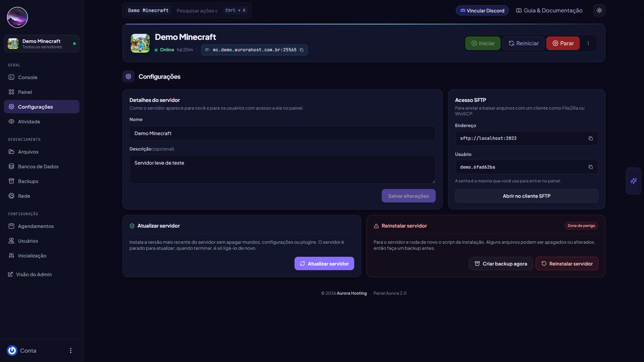Open Visão do Admin external link
The height and width of the screenshot is (362, 644).
click(x=30, y=275)
